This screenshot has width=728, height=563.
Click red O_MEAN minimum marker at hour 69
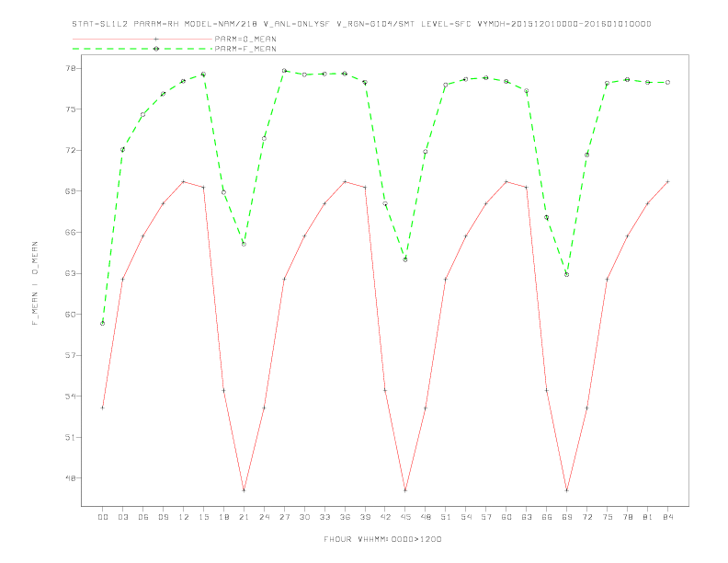point(567,490)
